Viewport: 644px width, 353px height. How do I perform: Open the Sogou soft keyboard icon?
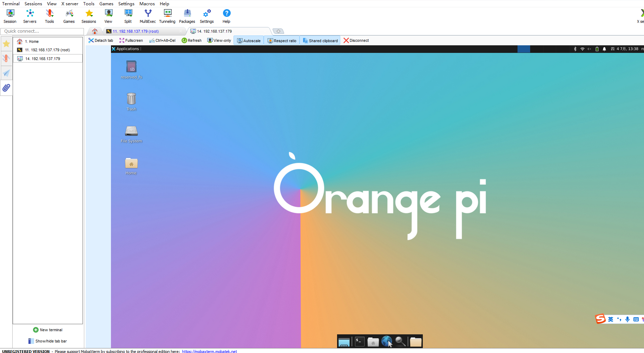[636, 319]
